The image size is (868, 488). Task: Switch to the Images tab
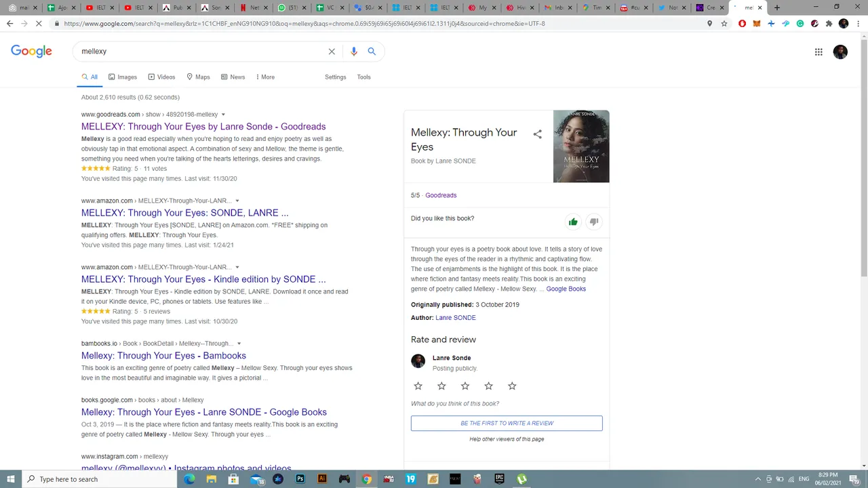[x=123, y=77]
